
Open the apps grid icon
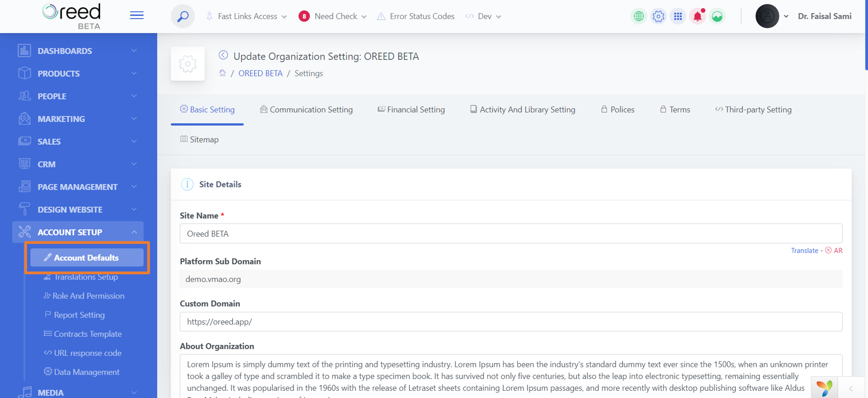[678, 16]
